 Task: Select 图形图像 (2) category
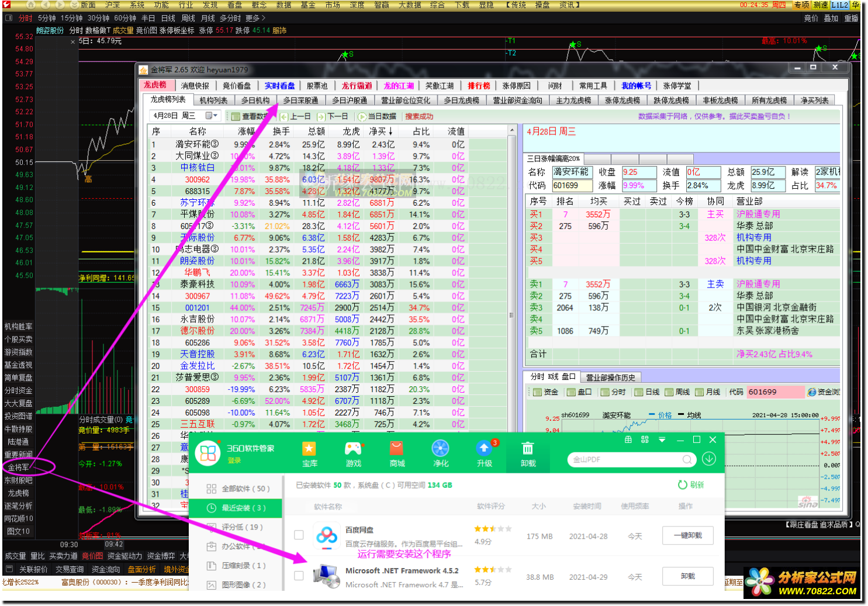[x=236, y=584]
